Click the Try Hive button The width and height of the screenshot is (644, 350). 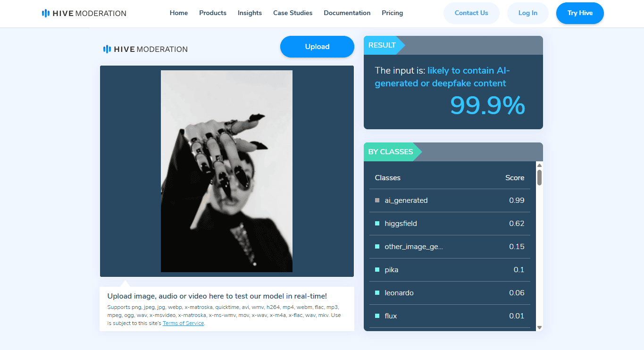[580, 13]
